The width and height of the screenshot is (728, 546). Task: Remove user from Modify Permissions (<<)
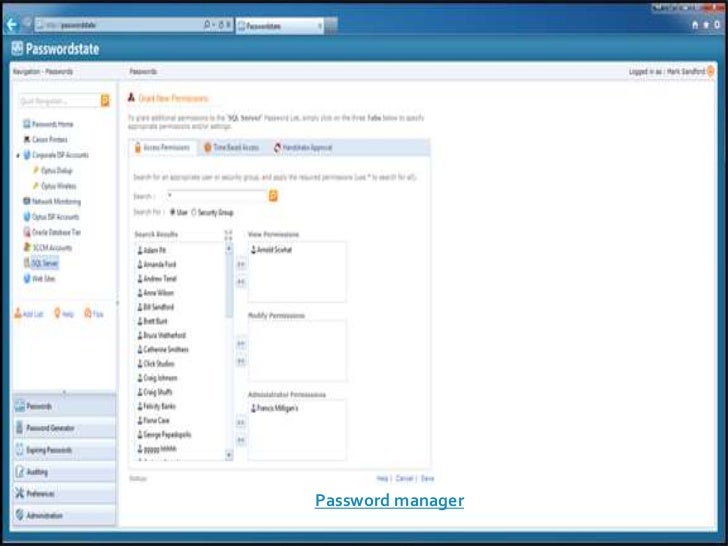click(x=241, y=361)
